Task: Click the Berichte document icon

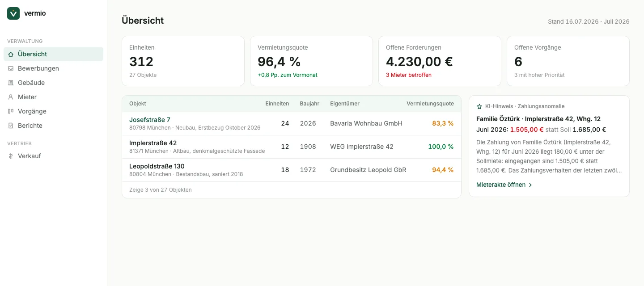Action: point(11,126)
